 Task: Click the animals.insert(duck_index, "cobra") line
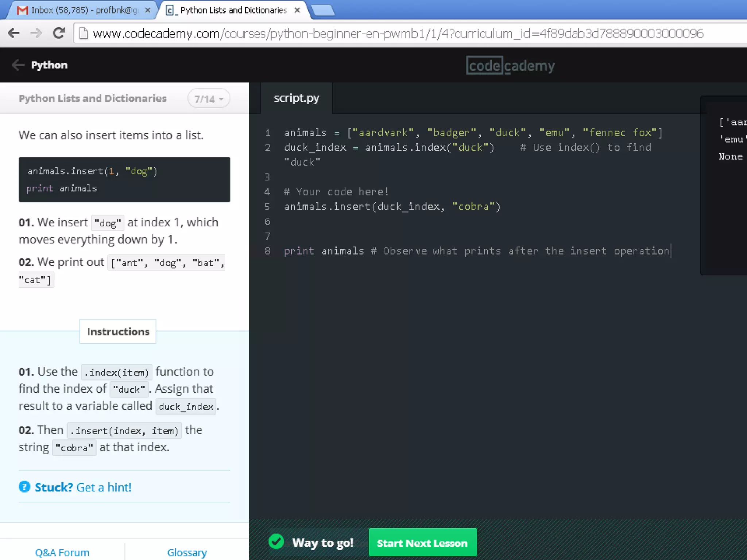coord(392,207)
